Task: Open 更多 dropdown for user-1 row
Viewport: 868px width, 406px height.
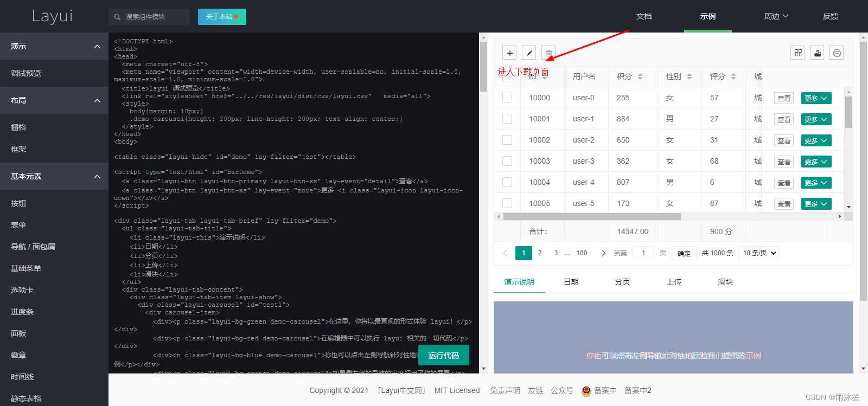Action: click(816, 119)
